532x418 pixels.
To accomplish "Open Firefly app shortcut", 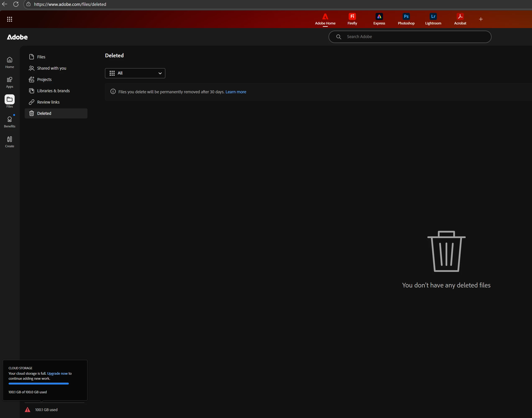I will (352, 19).
